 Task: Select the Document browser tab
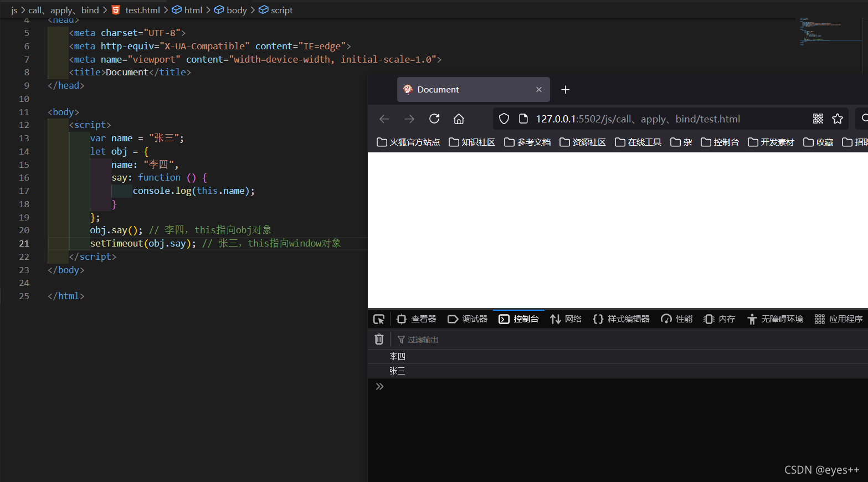[x=473, y=90]
